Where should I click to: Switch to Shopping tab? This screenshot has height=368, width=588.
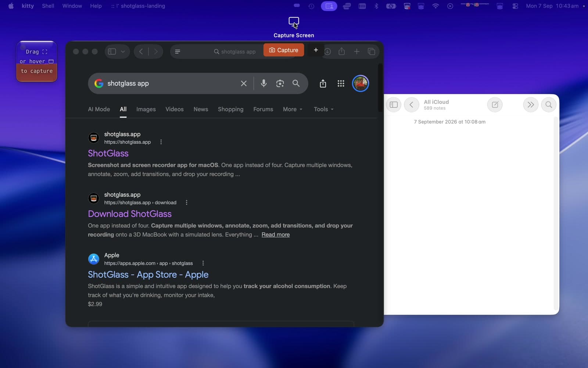pyautogui.click(x=230, y=109)
